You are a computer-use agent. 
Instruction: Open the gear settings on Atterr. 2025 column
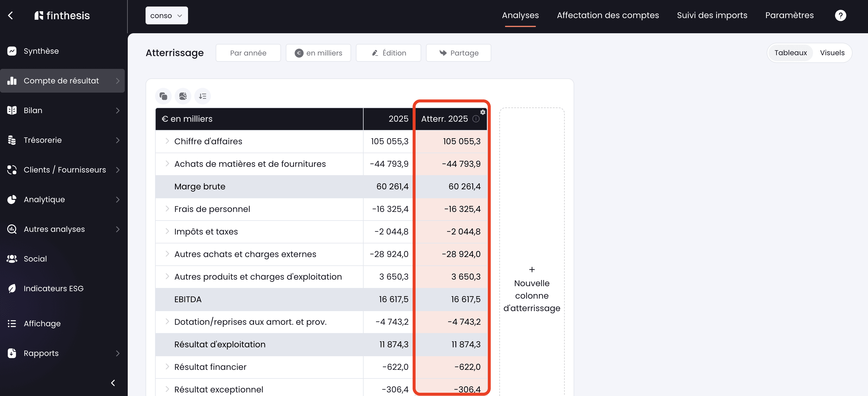click(483, 112)
